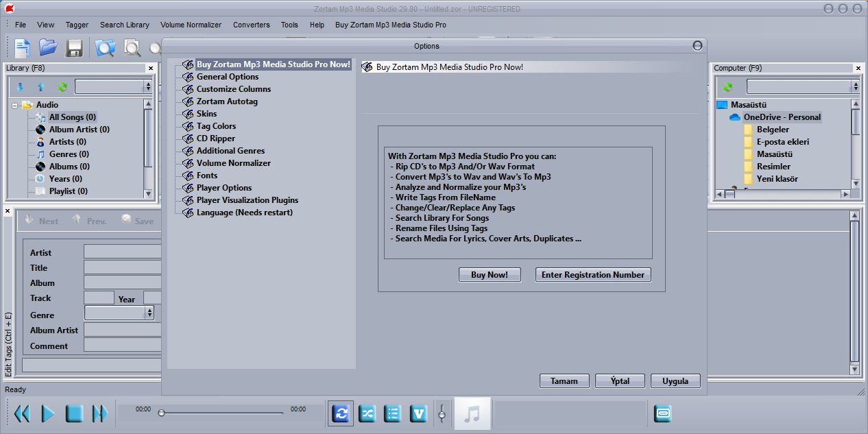Stop playback with the Stop button
The image size is (868, 434).
pyautogui.click(x=74, y=413)
